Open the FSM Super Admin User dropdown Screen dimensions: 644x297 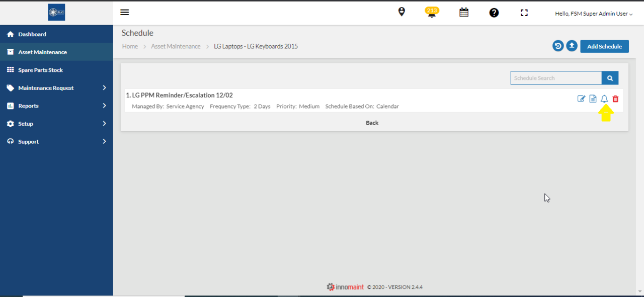[x=594, y=14]
